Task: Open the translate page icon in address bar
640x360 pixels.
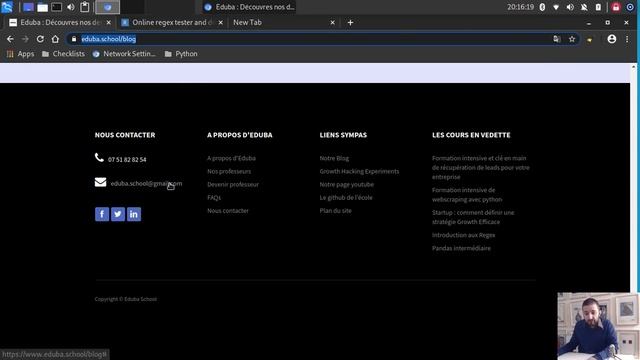Action: 557,39
